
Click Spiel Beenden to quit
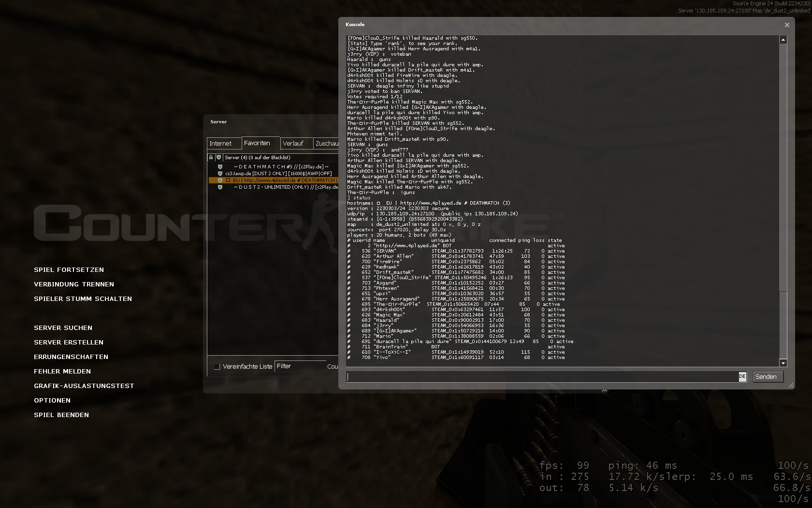(x=61, y=415)
